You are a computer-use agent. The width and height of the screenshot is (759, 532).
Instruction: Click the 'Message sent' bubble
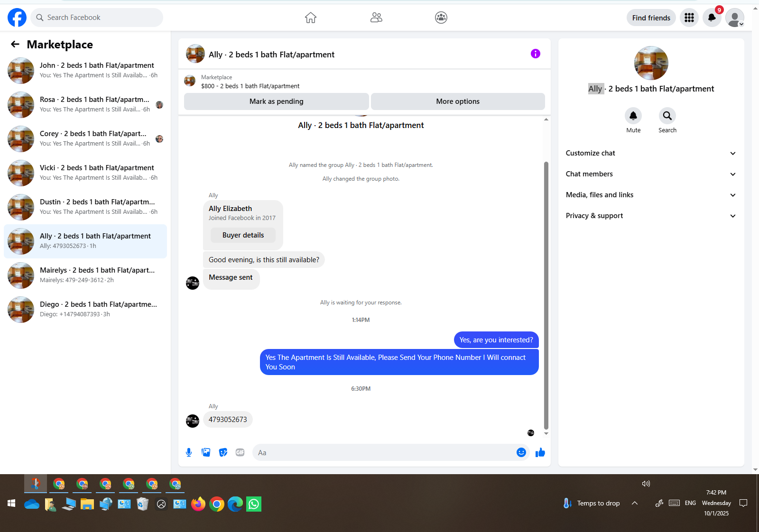tap(231, 279)
